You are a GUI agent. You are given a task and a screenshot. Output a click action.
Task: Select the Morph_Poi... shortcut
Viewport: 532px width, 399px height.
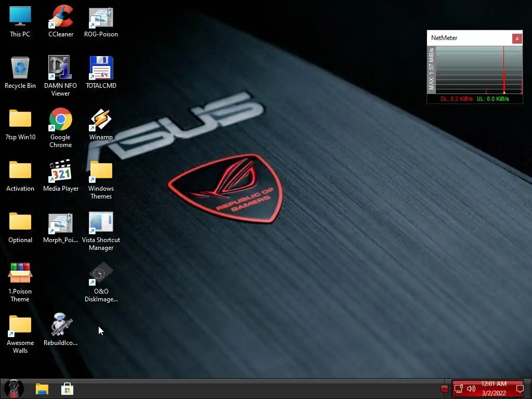[60, 228]
